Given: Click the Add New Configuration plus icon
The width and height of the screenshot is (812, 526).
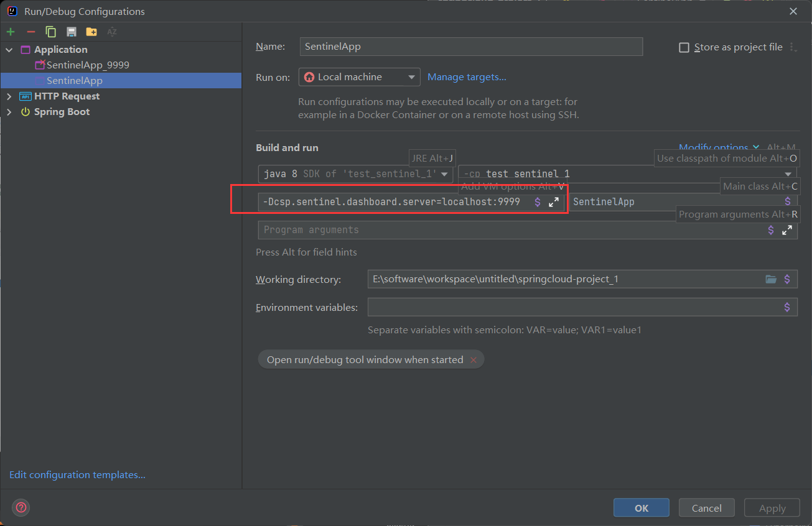Looking at the screenshot, I should click(11, 32).
